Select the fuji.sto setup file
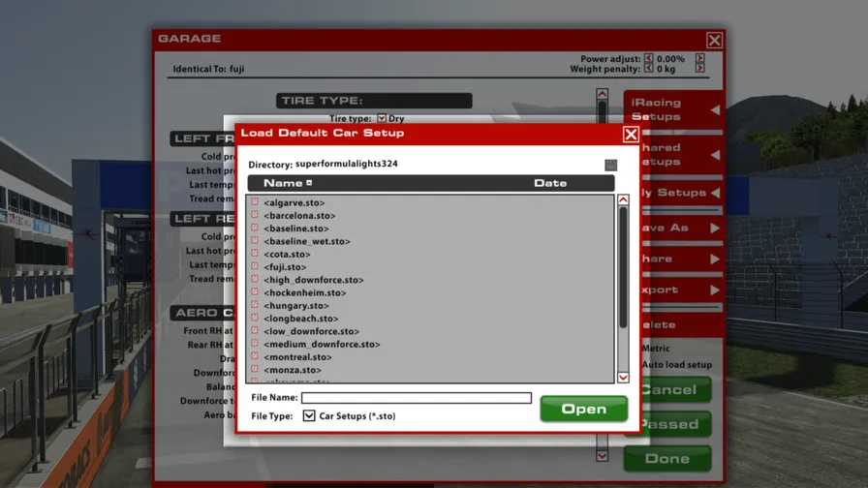This screenshot has height=488, width=868. click(285, 267)
